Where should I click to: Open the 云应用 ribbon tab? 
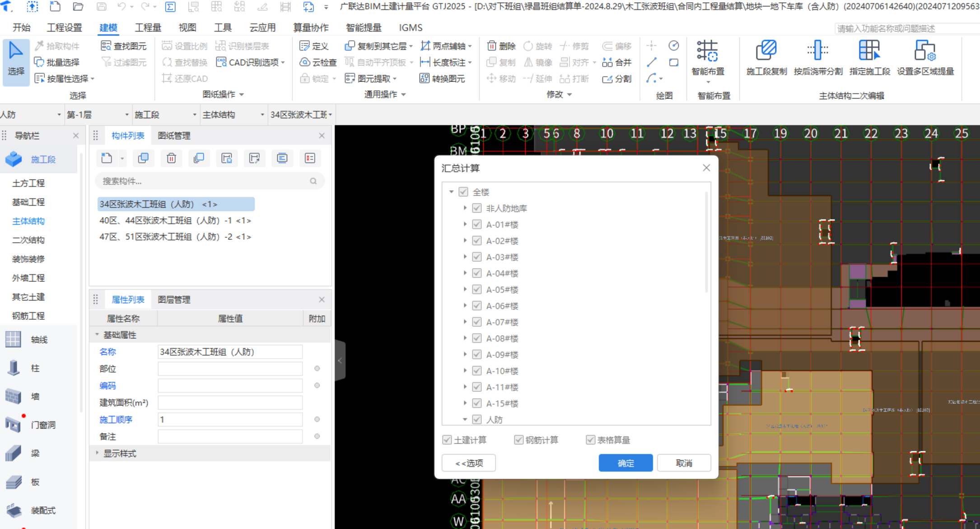(262, 28)
